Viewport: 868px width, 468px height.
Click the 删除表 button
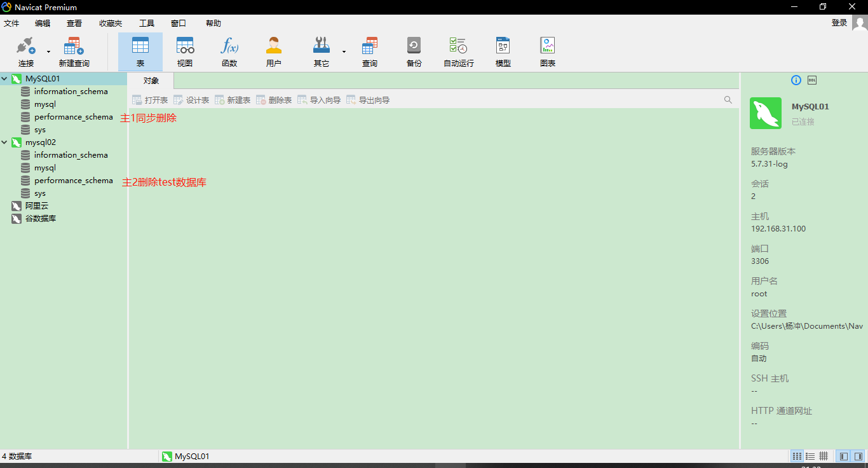click(x=274, y=100)
